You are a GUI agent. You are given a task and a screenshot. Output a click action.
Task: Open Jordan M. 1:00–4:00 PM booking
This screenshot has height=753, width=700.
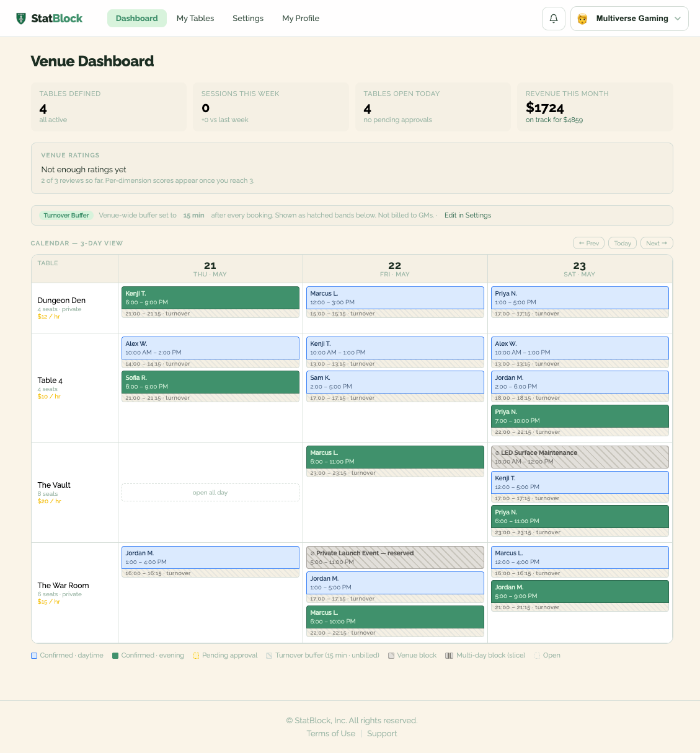click(x=210, y=557)
